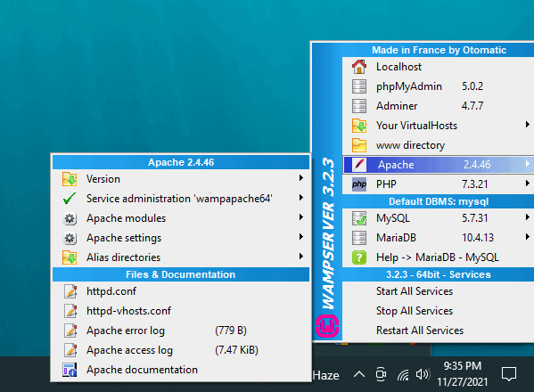Click the Haze weather taskbar text

click(325, 375)
